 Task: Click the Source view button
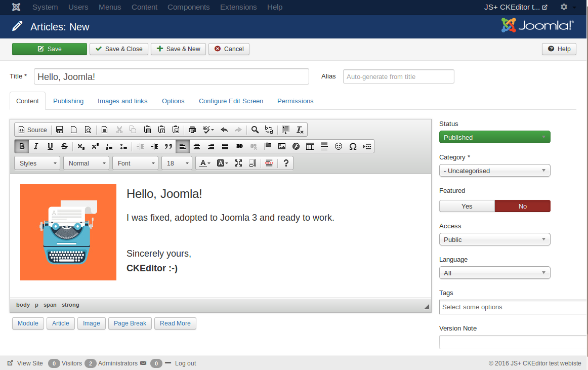33,130
